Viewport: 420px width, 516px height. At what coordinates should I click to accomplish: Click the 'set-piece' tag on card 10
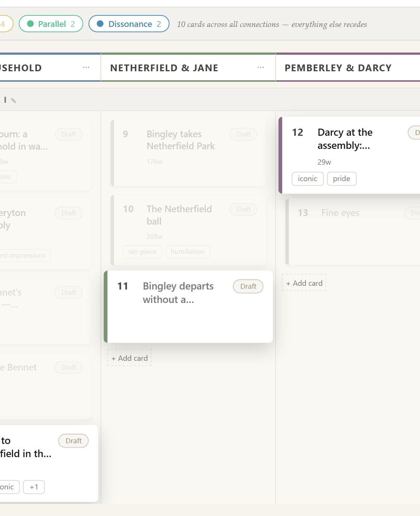[142, 252]
